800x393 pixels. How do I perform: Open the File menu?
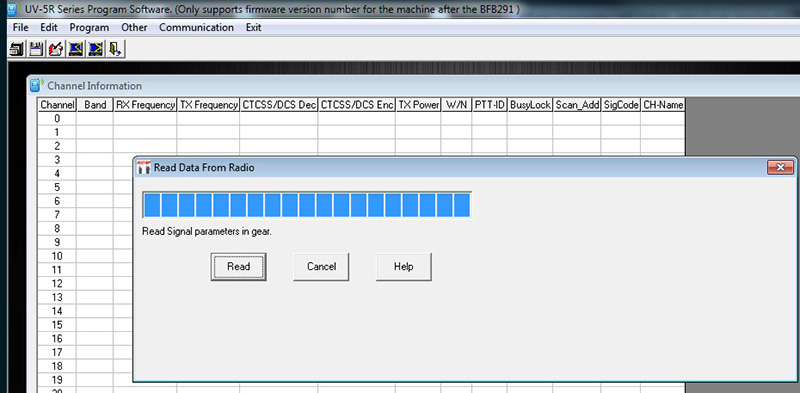coord(20,28)
